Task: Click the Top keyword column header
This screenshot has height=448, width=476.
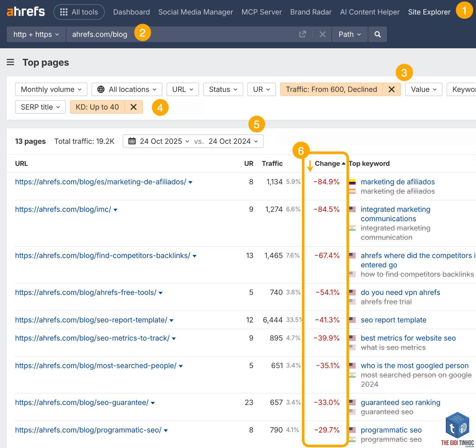Action: click(369, 163)
